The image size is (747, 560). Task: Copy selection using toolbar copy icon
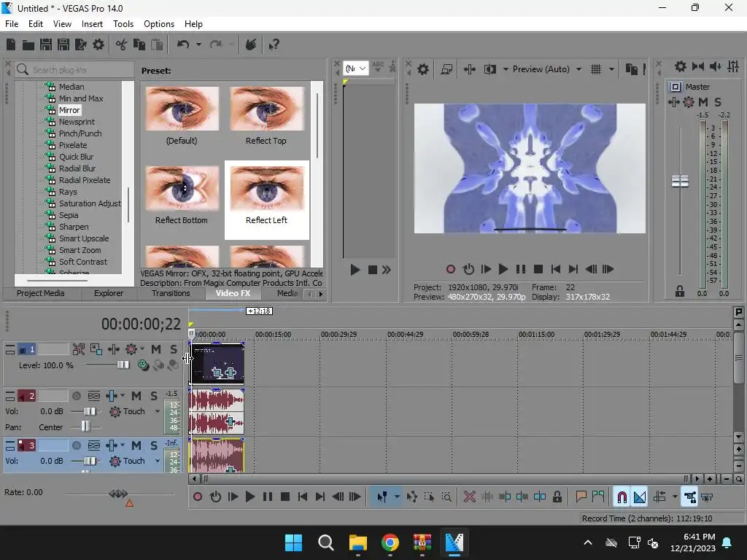click(x=139, y=44)
